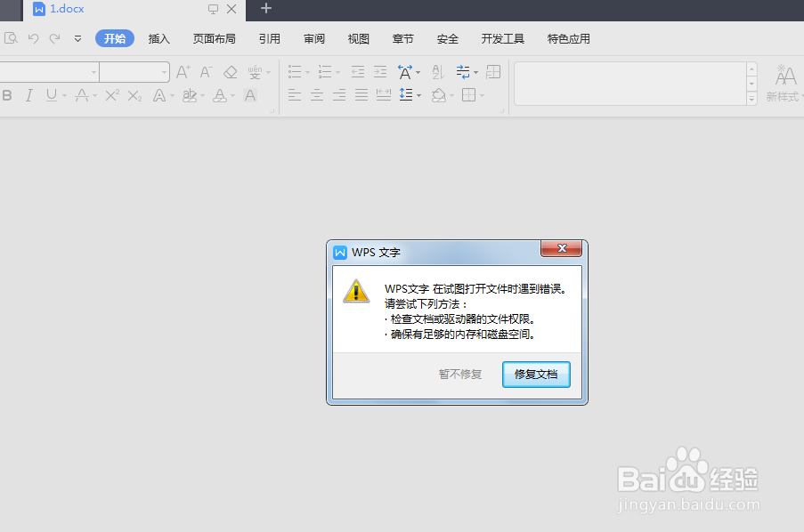Click 暂不修复 in WPS dialog

[460, 375]
